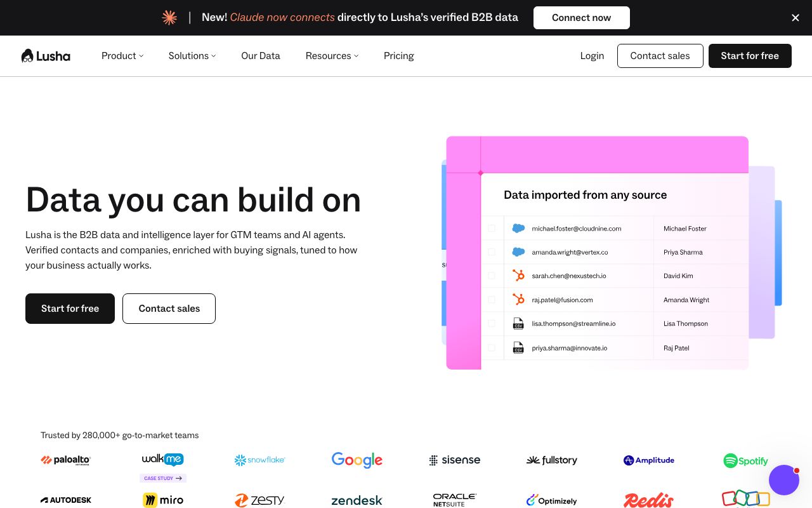Click the WalkMe logo
Screen dimensions: 812x508
[163, 459]
